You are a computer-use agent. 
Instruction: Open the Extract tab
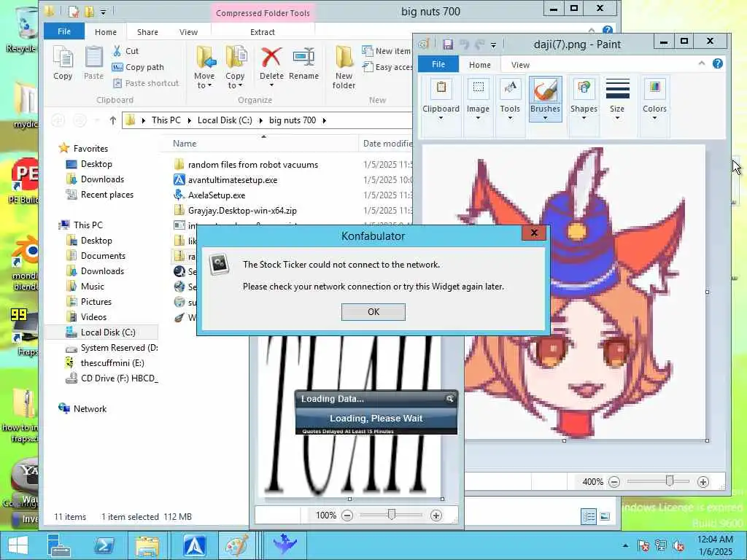263,32
